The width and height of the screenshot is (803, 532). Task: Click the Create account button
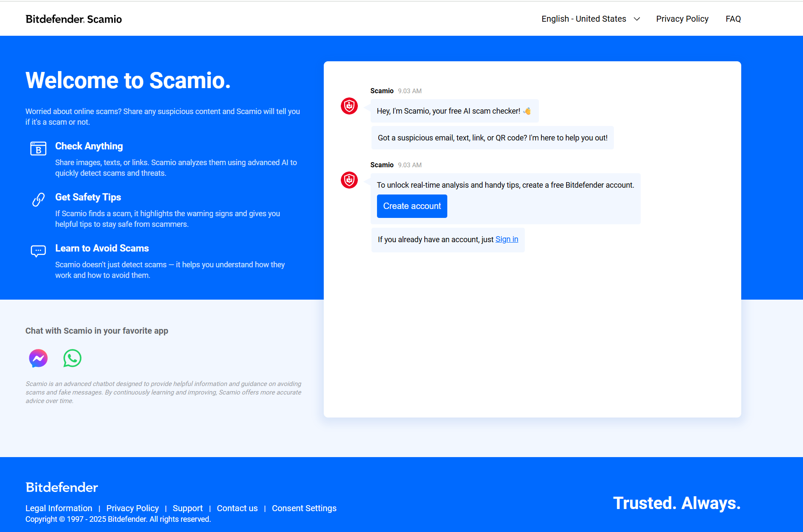(x=412, y=206)
